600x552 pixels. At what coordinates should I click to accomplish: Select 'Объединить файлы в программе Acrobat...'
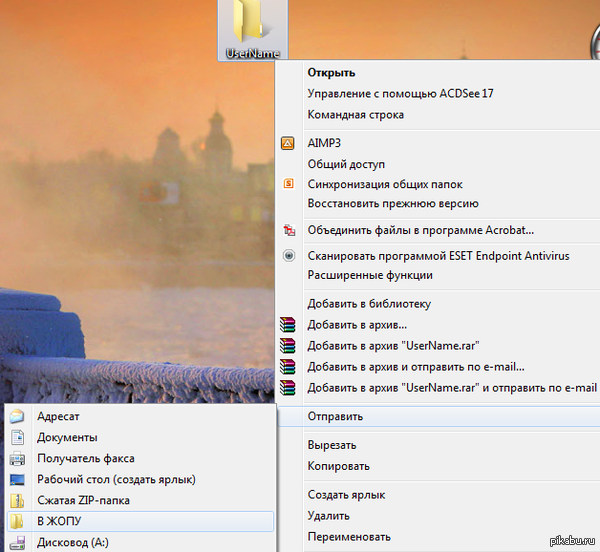click(x=421, y=230)
